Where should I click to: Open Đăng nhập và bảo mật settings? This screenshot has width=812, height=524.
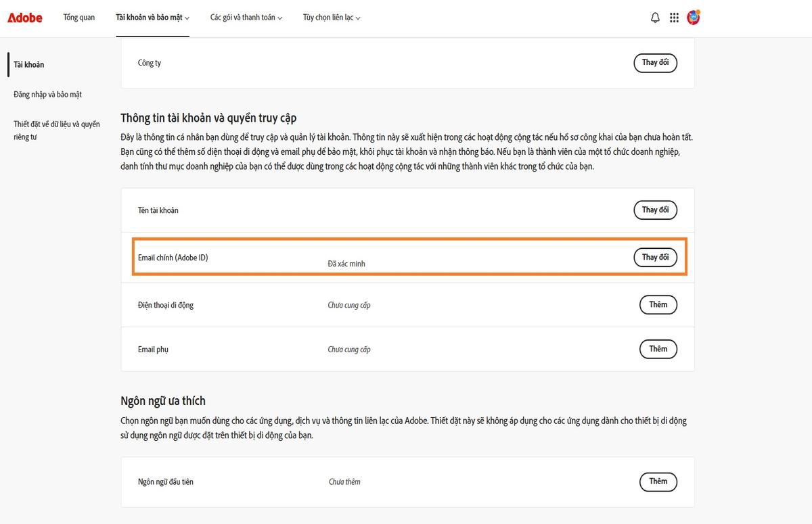(48, 94)
